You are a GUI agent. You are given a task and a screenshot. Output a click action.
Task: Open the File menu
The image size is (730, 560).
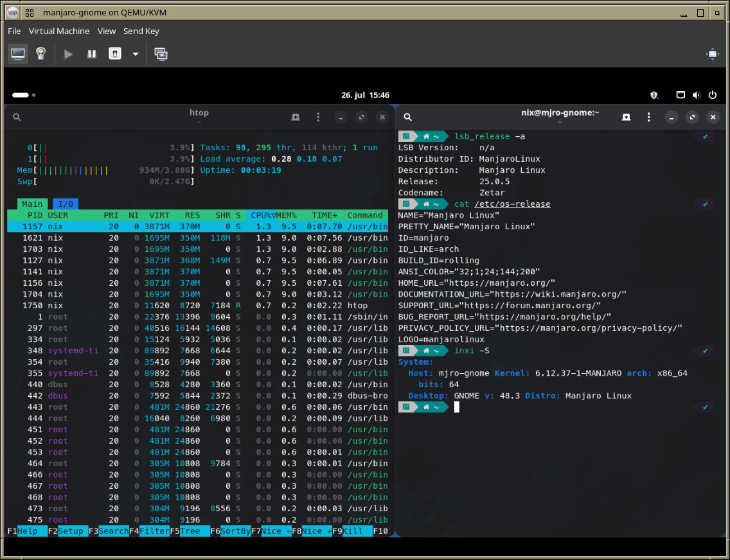coord(14,31)
